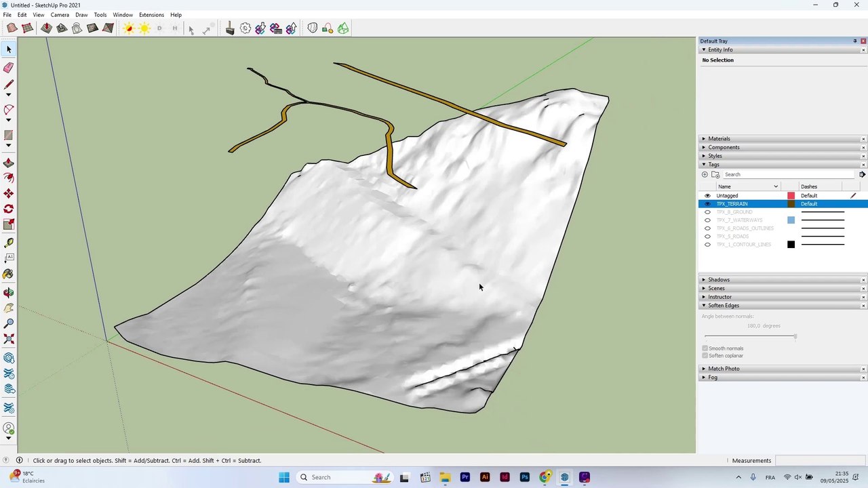Activate the Move tool
The width and height of the screenshot is (868, 488).
tap(9, 194)
